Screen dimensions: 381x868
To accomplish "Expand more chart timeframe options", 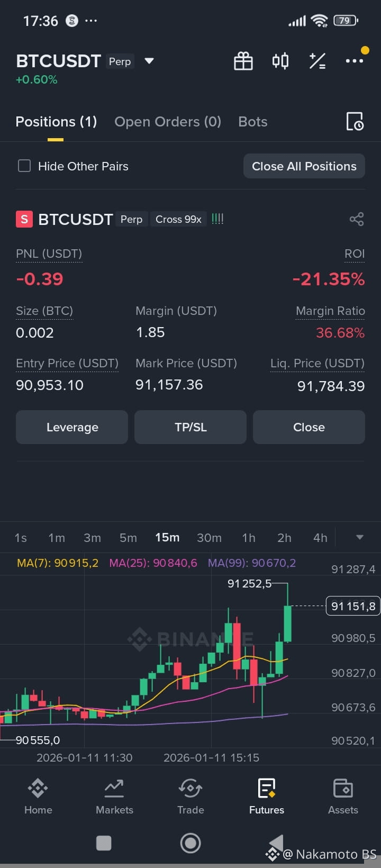I will 360,537.
